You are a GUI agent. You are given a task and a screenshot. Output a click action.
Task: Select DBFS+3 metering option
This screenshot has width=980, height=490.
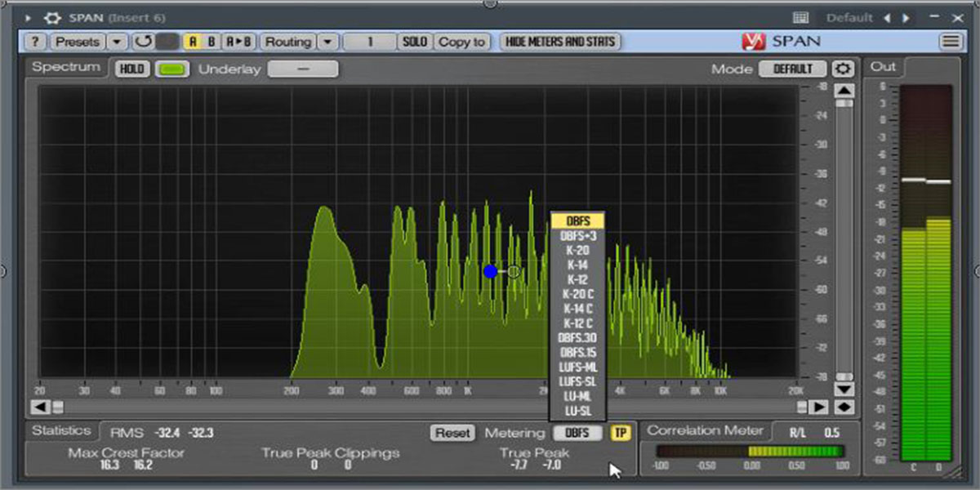tap(578, 236)
